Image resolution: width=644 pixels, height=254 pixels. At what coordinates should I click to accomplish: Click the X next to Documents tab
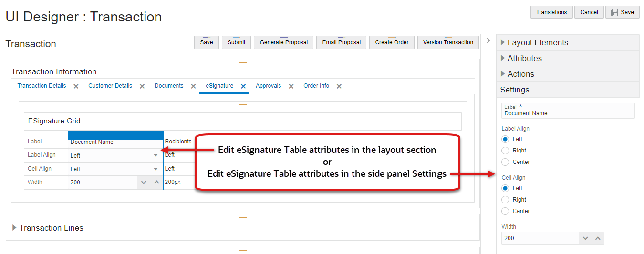click(193, 86)
